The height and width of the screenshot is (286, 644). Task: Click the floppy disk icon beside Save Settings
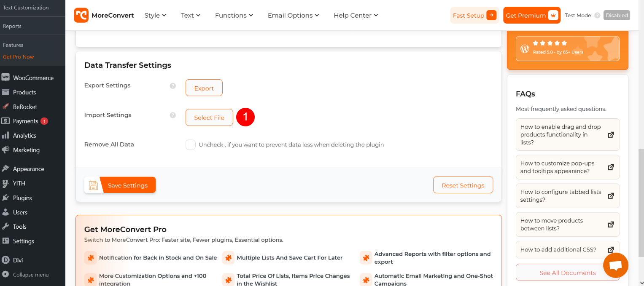[x=93, y=185]
